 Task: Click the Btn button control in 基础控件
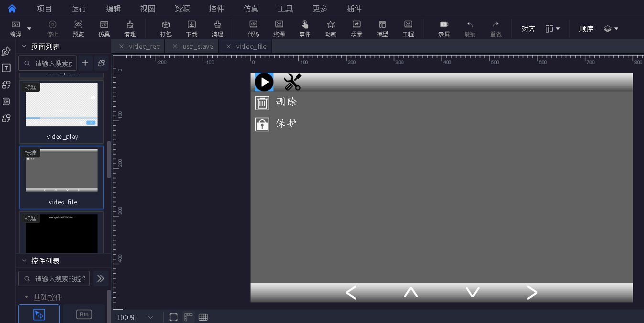[x=84, y=314]
